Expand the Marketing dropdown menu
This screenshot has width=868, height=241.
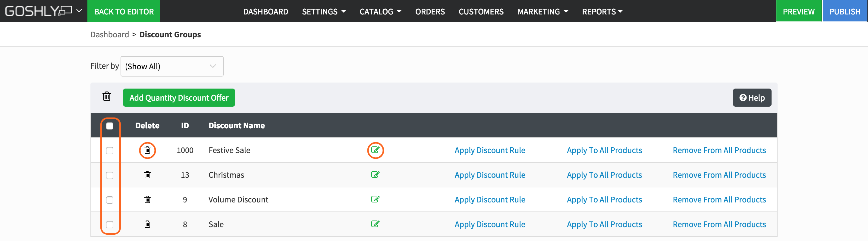pyautogui.click(x=542, y=12)
